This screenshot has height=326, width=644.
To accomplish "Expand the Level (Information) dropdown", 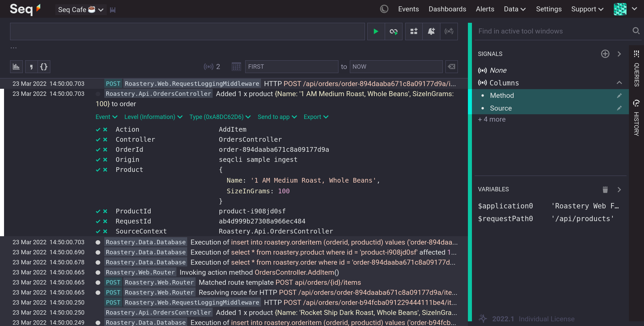I will (153, 117).
